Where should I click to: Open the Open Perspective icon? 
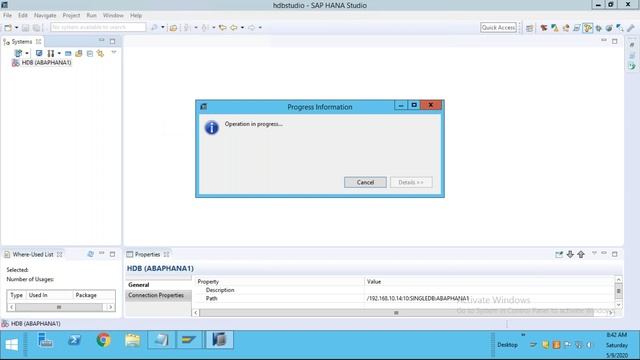530,28
